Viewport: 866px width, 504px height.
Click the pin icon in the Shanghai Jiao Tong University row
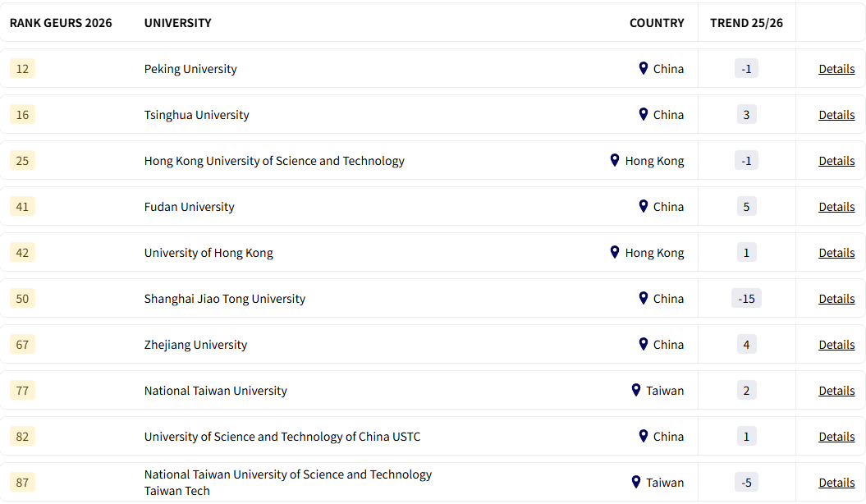[x=643, y=298]
